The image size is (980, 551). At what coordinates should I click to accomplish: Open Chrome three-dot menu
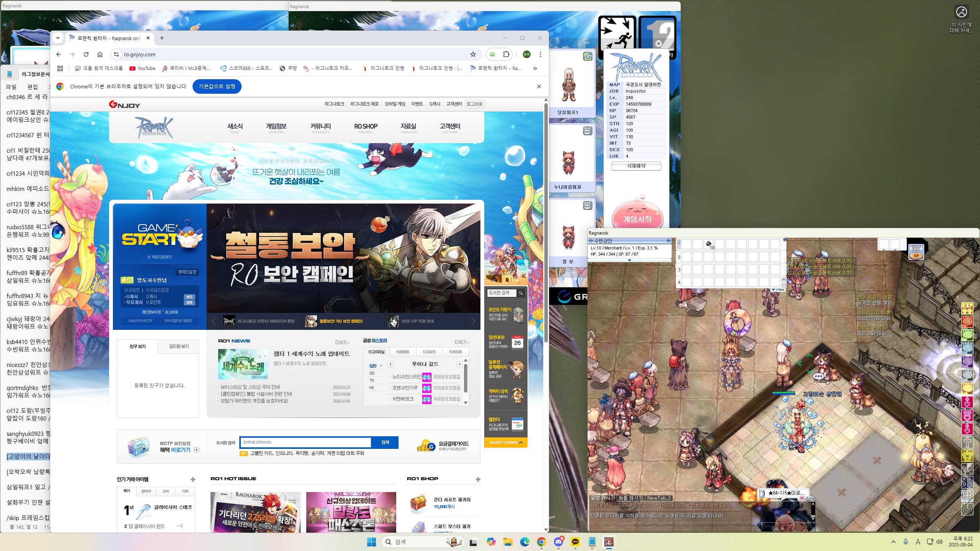coord(540,54)
